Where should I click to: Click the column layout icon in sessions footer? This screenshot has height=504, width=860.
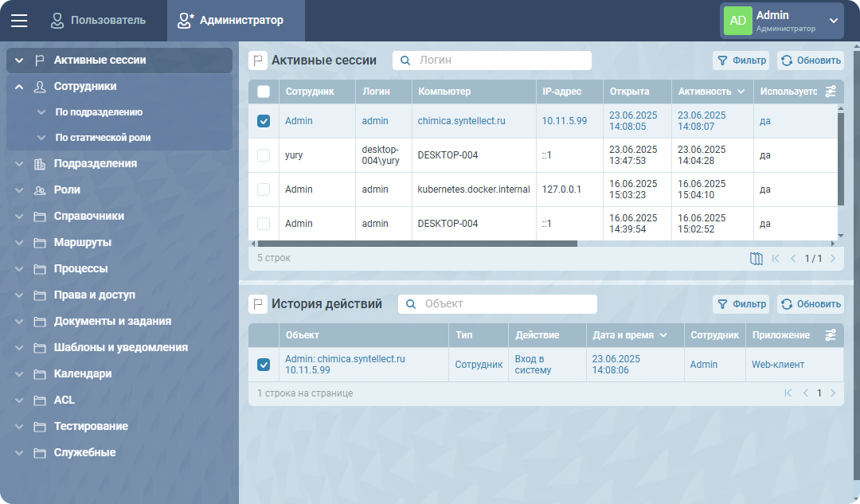point(756,259)
